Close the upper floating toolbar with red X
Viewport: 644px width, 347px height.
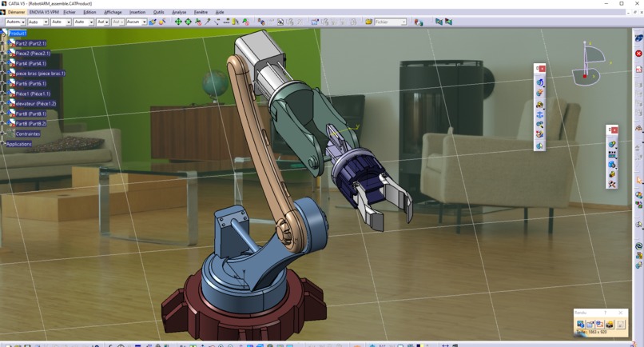point(543,69)
